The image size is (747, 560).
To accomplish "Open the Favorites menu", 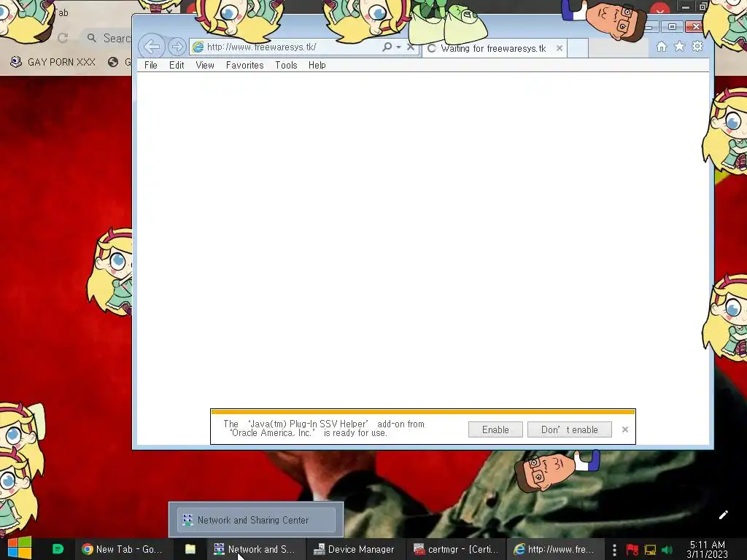I will pyautogui.click(x=244, y=65).
